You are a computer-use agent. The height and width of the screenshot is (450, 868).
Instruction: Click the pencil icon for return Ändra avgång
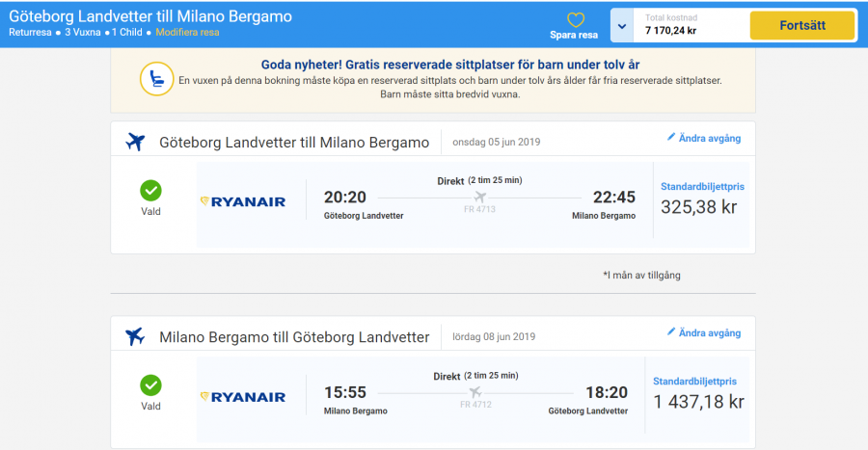(671, 332)
